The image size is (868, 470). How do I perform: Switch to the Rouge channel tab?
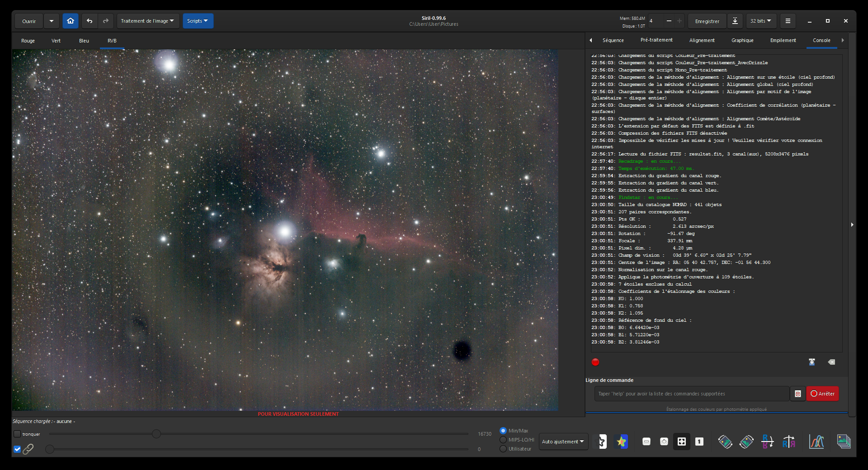click(28, 41)
